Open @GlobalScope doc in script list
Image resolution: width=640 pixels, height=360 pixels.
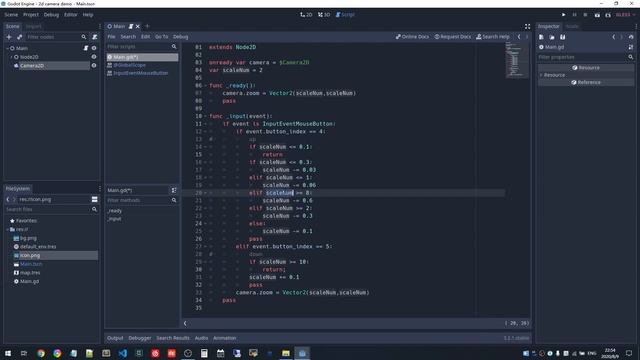129,65
